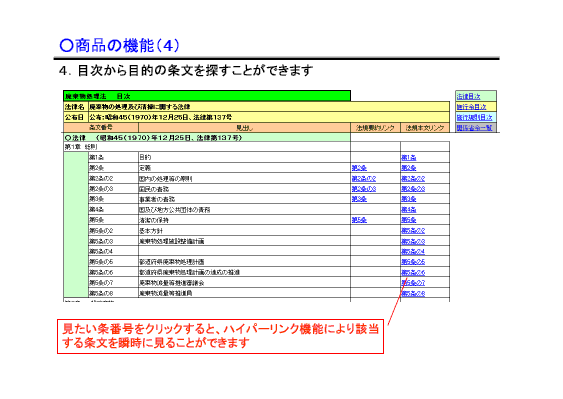Open the 関係法令一覧 link
The image size is (563, 399).
pos(474,127)
